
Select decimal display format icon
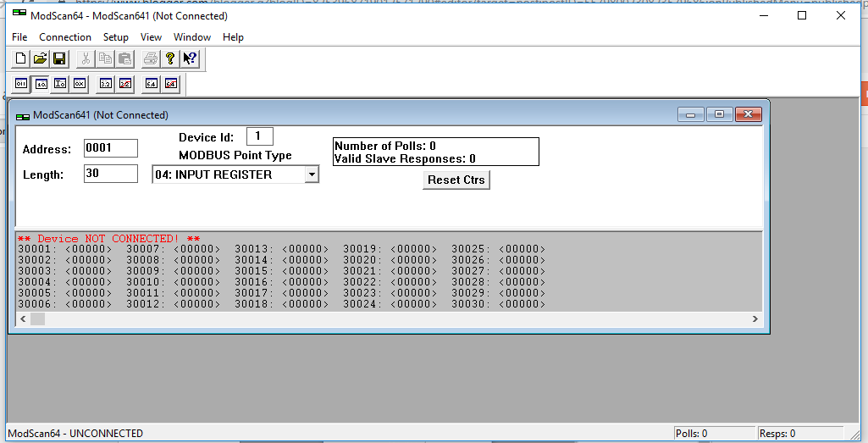(x=41, y=84)
